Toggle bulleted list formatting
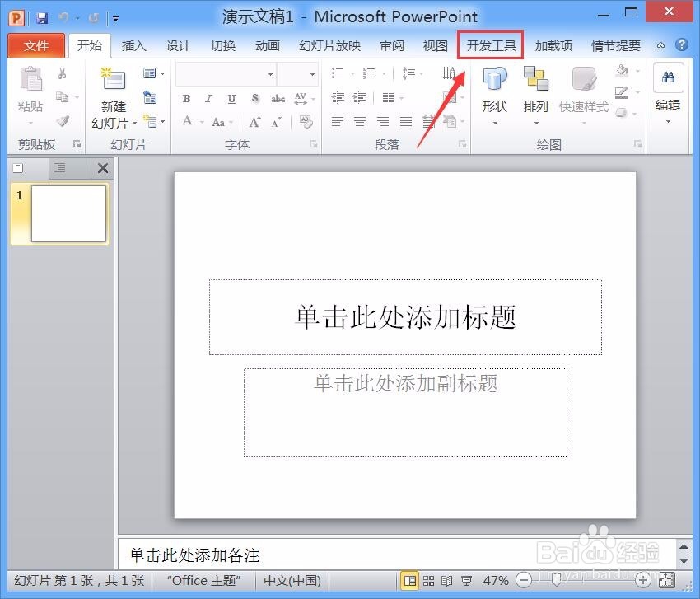The height and width of the screenshot is (599, 700). tap(336, 72)
